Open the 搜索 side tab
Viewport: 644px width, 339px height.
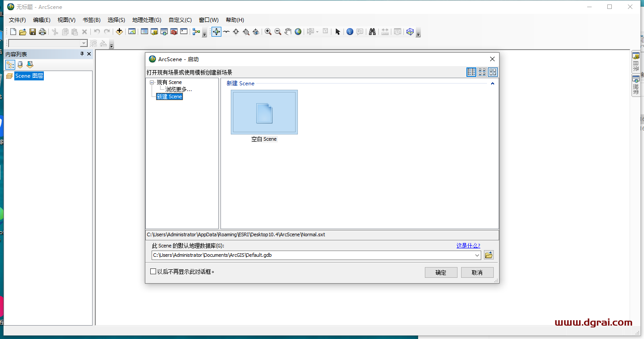[636, 85]
